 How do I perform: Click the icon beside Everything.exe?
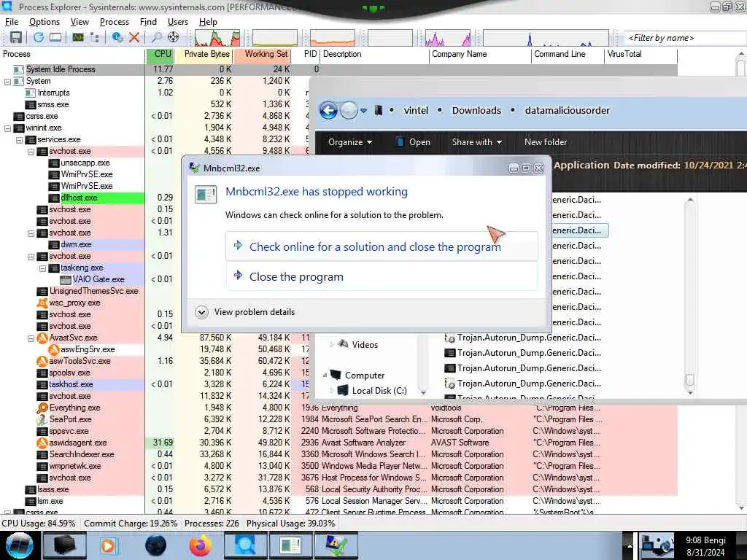click(42, 408)
